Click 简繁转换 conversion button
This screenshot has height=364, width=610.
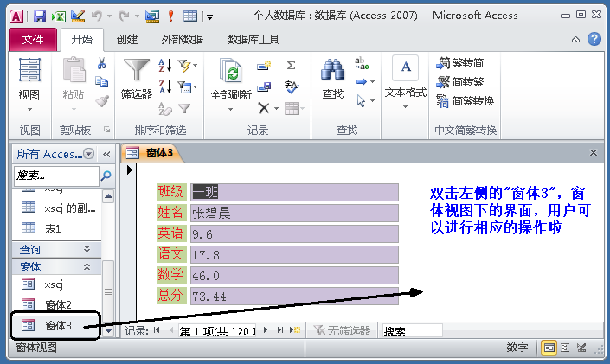466,101
